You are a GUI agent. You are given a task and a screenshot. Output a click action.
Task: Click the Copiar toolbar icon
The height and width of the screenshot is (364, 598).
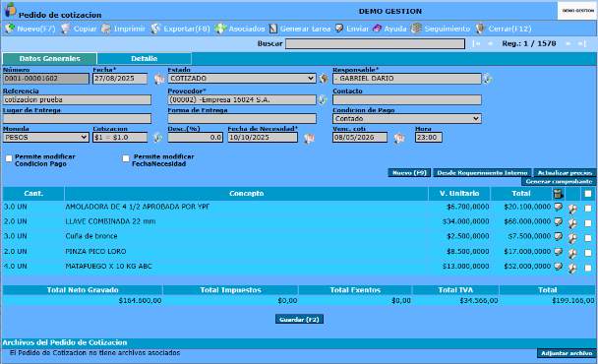pos(66,29)
